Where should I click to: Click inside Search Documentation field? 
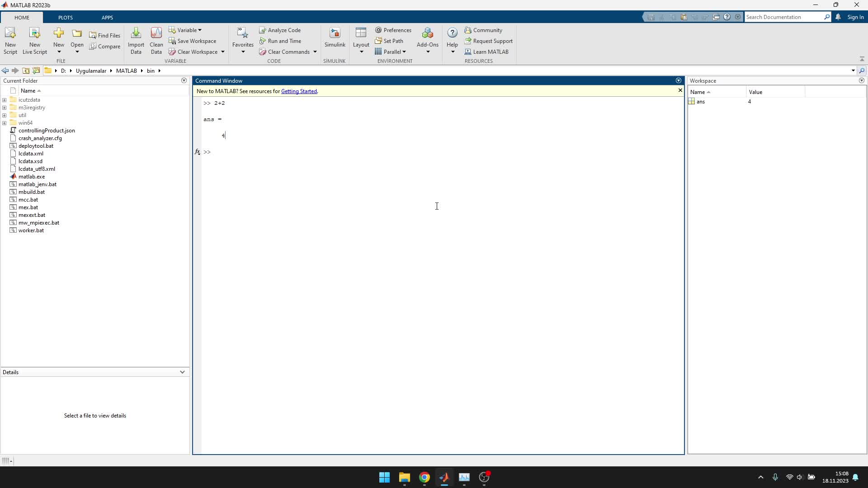784,17
